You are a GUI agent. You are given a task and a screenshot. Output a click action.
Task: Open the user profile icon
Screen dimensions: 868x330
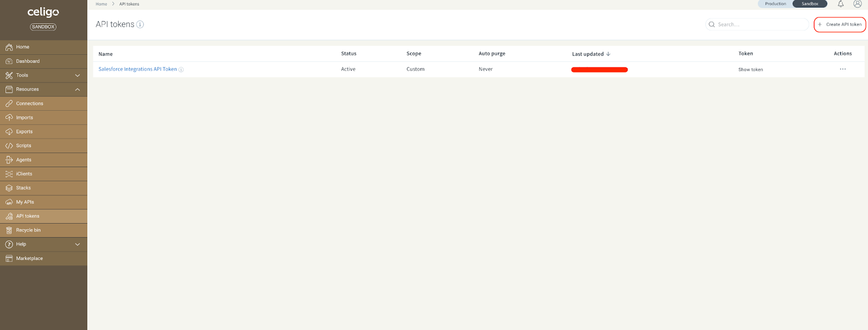tap(858, 4)
